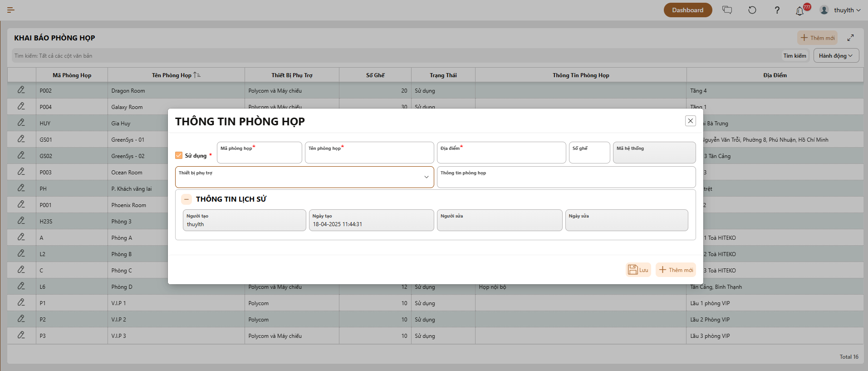Edit row P003 Ocean Room
The width and height of the screenshot is (868, 371).
[x=21, y=172]
